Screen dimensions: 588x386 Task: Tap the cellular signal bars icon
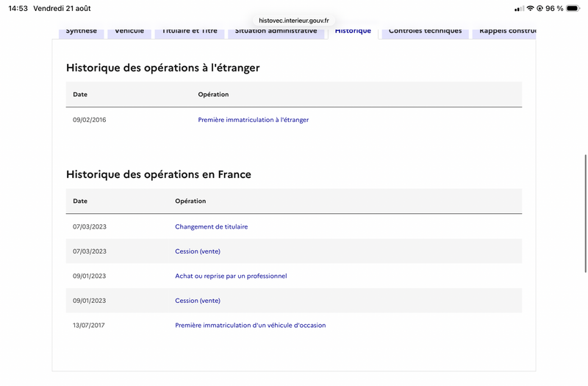[520, 8]
